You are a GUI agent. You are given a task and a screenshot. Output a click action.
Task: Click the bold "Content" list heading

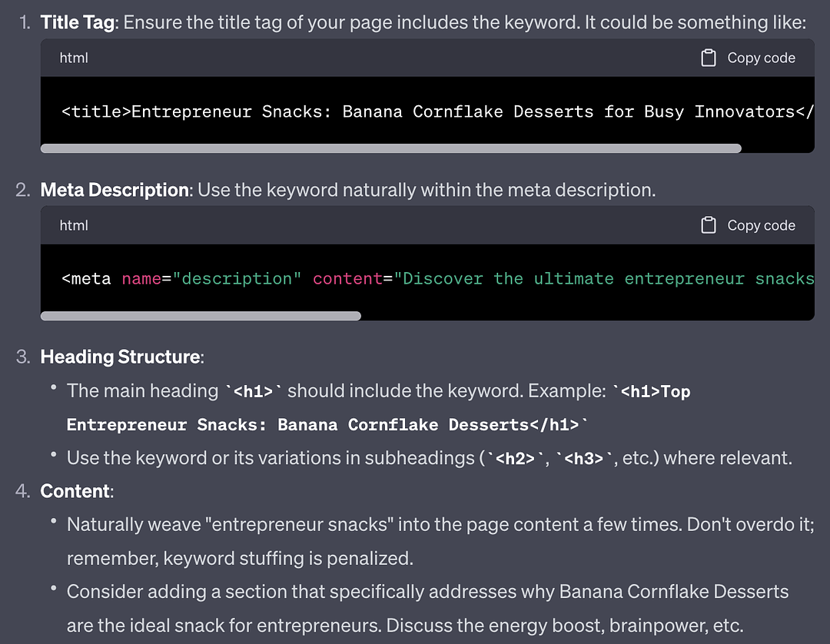click(x=75, y=491)
